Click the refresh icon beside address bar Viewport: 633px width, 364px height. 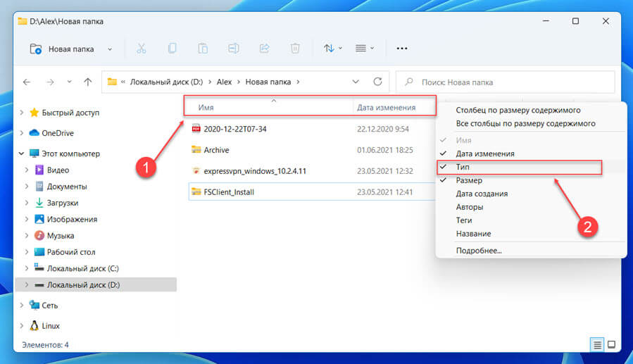coord(377,82)
